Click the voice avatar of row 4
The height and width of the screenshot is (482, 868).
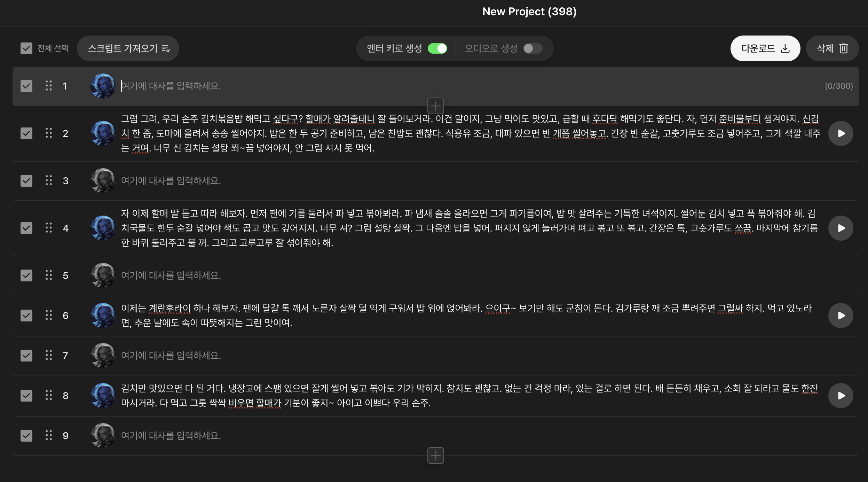click(x=103, y=228)
